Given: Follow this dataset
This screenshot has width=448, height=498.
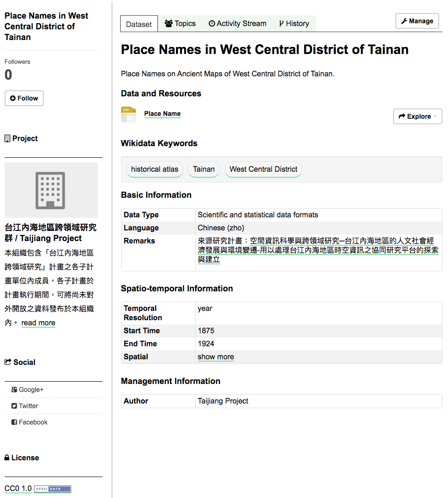Looking at the screenshot, I should coord(24,98).
